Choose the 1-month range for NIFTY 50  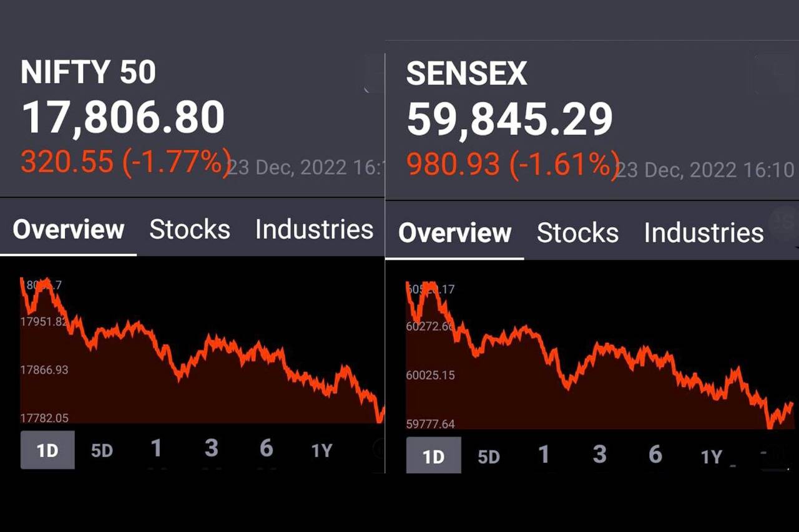pyautogui.click(x=156, y=449)
